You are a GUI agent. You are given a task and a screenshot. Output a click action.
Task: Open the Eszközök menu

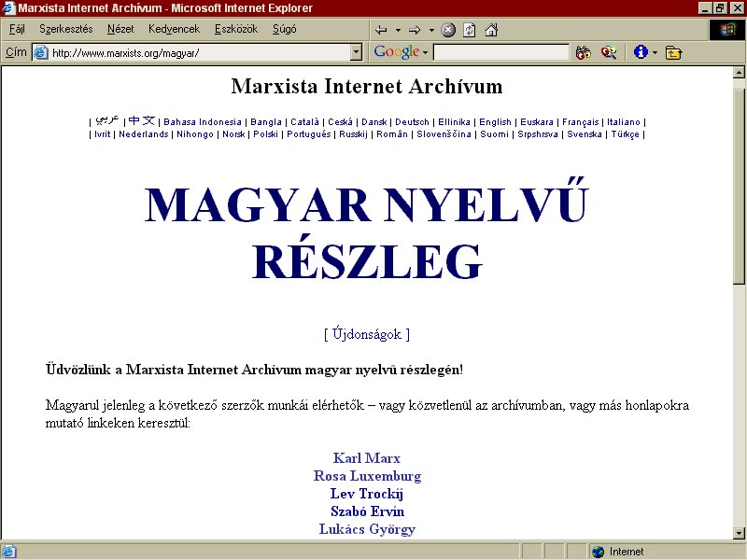click(x=236, y=29)
